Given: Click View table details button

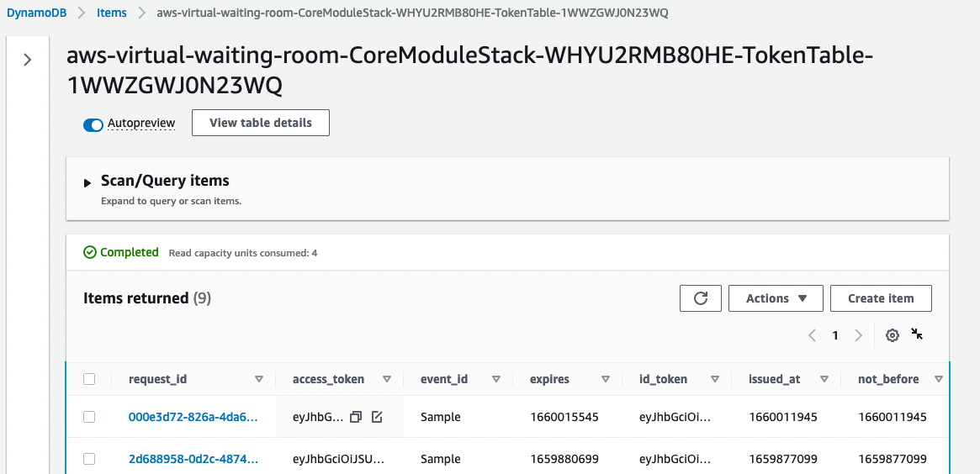Looking at the screenshot, I should pos(261,123).
